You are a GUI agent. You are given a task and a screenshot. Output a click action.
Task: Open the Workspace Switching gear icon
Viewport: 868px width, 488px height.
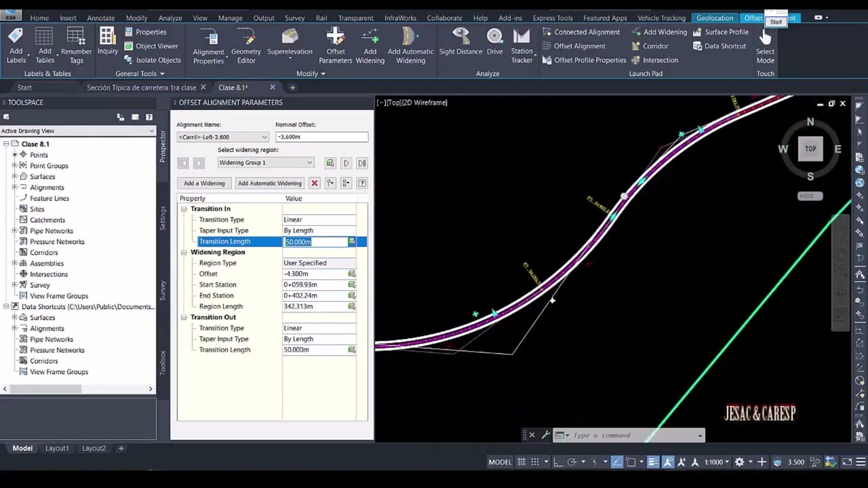tap(740, 462)
